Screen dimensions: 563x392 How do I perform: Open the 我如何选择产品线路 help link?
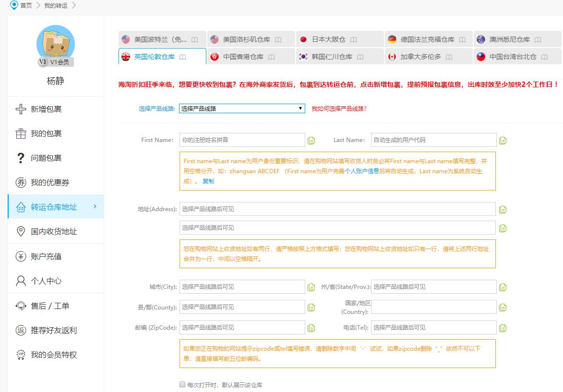click(339, 109)
